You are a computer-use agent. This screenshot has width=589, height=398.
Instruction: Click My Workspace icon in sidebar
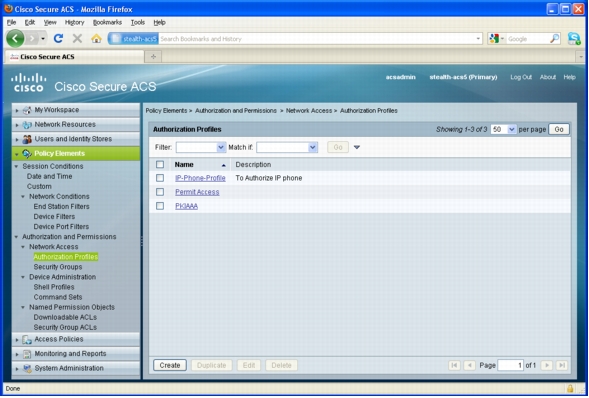click(27, 110)
